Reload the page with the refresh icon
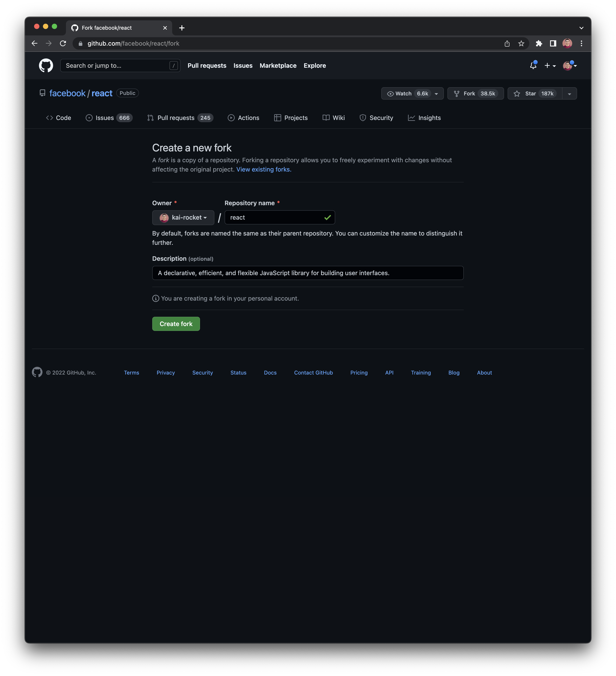The width and height of the screenshot is (616, 676). point(63,44)
